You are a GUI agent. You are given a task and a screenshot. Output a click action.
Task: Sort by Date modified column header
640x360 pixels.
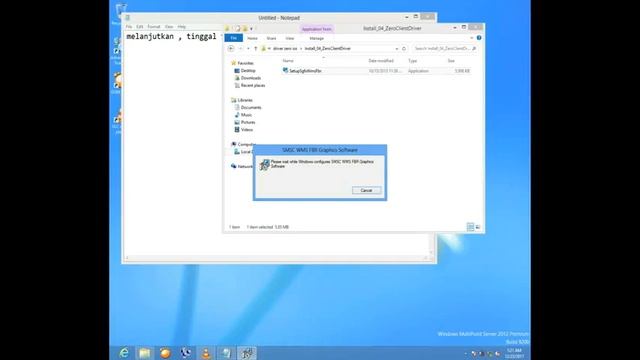click(x=381, y=61)
